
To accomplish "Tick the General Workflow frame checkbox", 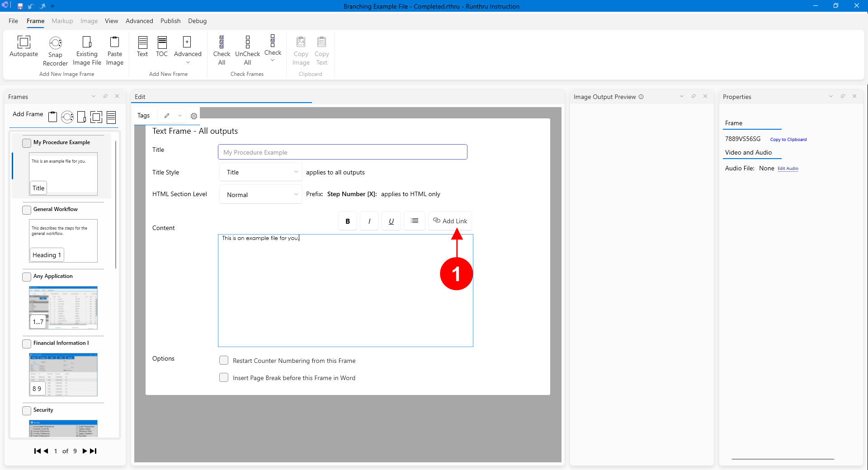I will pyautogui.click(x=27, y=210).
